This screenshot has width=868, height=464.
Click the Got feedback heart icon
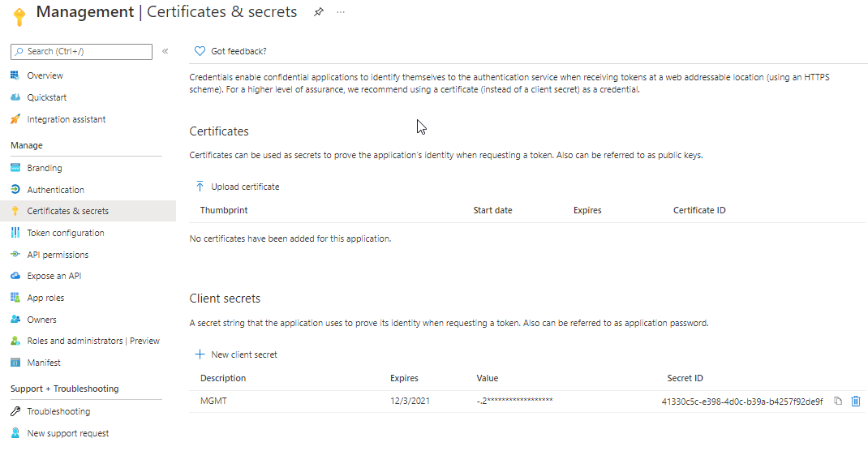(x=200, y=51)
